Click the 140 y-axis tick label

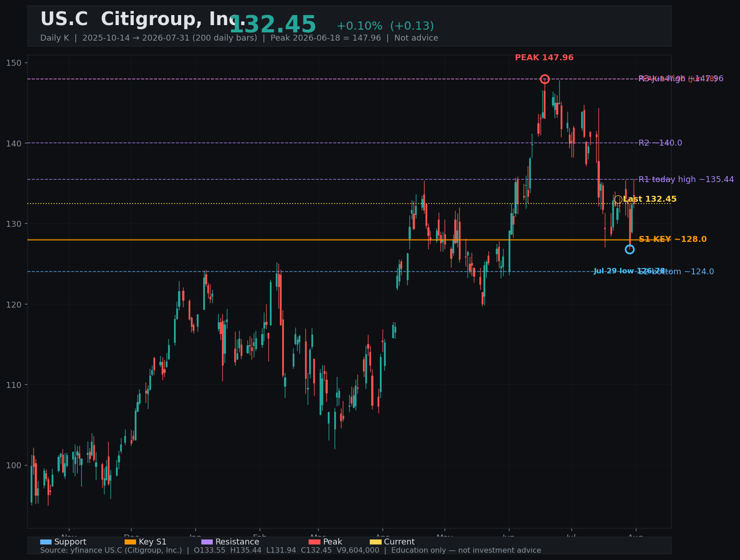point(15,143)
